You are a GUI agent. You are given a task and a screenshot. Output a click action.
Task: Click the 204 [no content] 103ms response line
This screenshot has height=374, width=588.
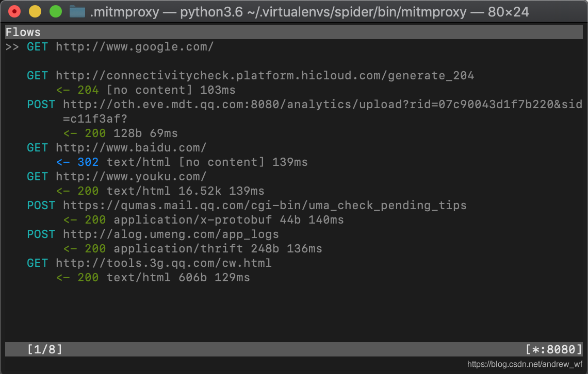pos(146,90)
